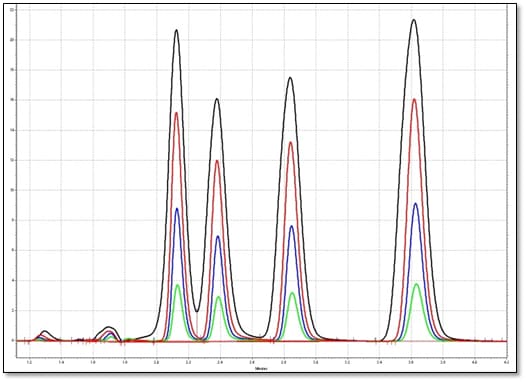Click the 3.2 label on the time axis

[x=347, y=362]
